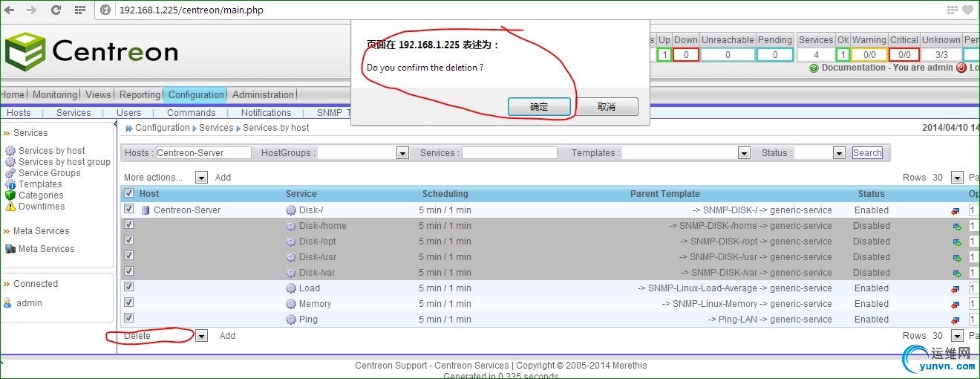The width and height of the screenshot is (980, 379).
Task: Open the Commands submenu
Action: 192,113
